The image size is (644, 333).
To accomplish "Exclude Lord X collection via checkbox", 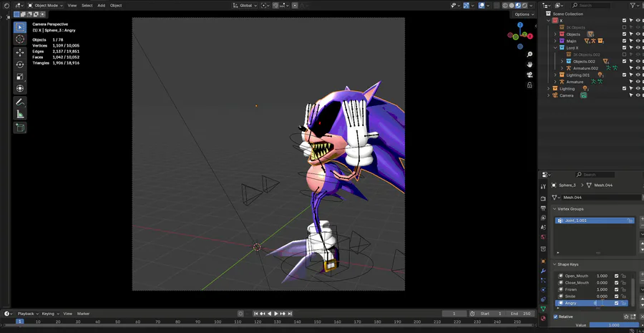I will [x=624, y=48].
